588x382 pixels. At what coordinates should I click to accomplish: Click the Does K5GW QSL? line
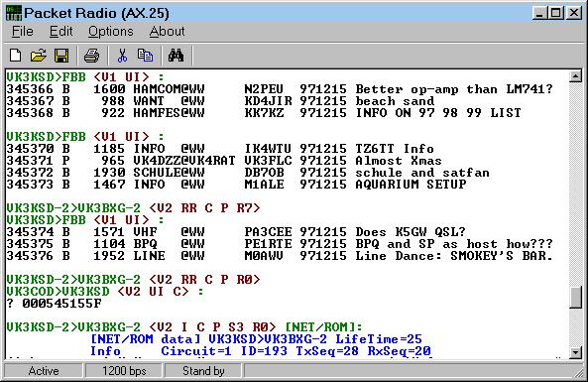236,232
